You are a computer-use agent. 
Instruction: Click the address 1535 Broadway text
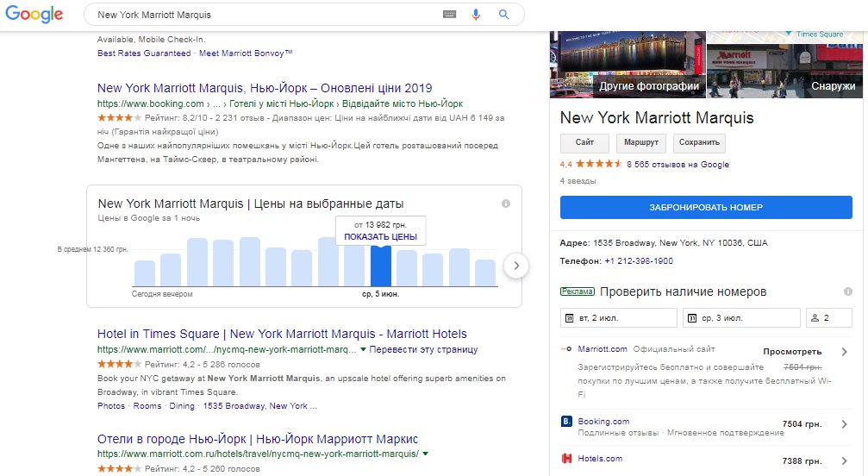(x=680, y=243)
